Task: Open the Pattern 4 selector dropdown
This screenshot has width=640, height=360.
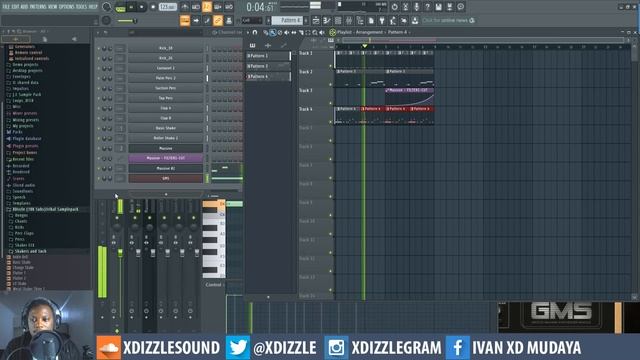Action: pos(288,20)
